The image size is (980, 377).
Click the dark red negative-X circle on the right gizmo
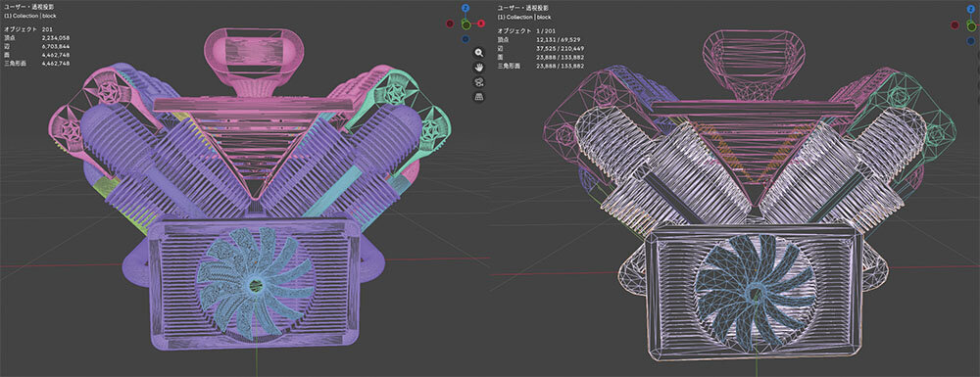pyautogui.click(x=955, y=24)
